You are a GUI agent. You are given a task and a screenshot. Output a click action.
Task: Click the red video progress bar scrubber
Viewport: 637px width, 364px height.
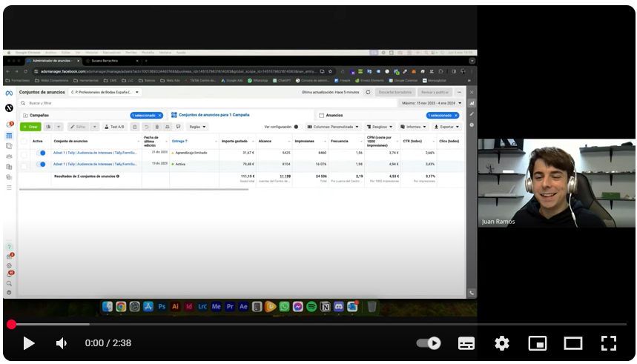11,324
